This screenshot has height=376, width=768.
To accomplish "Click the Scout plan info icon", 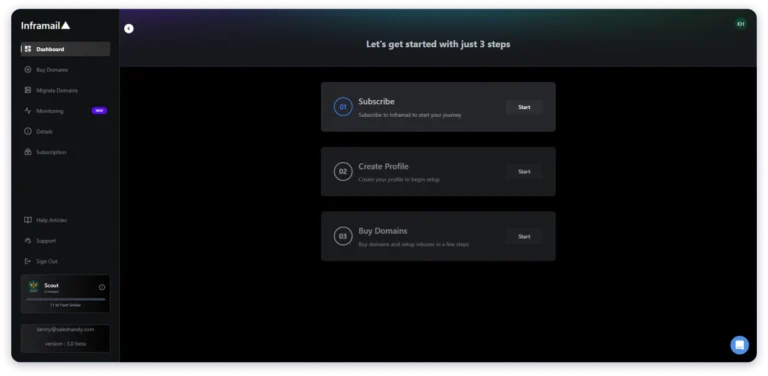I will click(x=102, y=287).
